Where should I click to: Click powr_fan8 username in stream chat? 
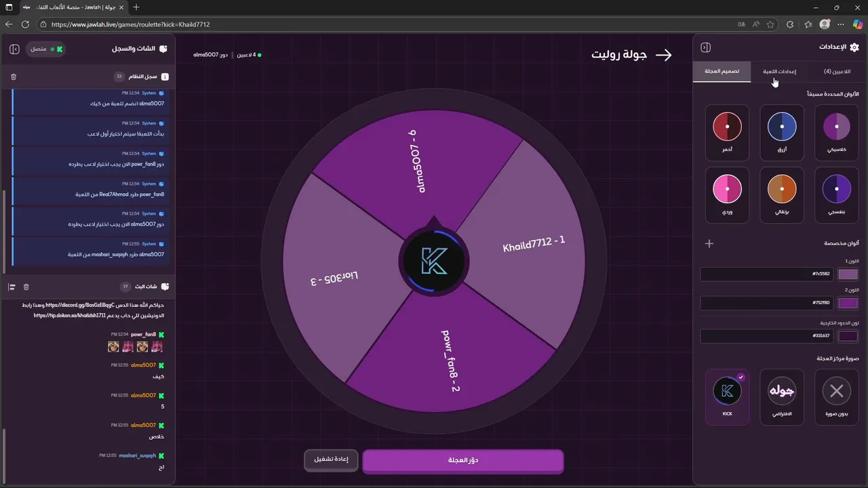(143, 334)
